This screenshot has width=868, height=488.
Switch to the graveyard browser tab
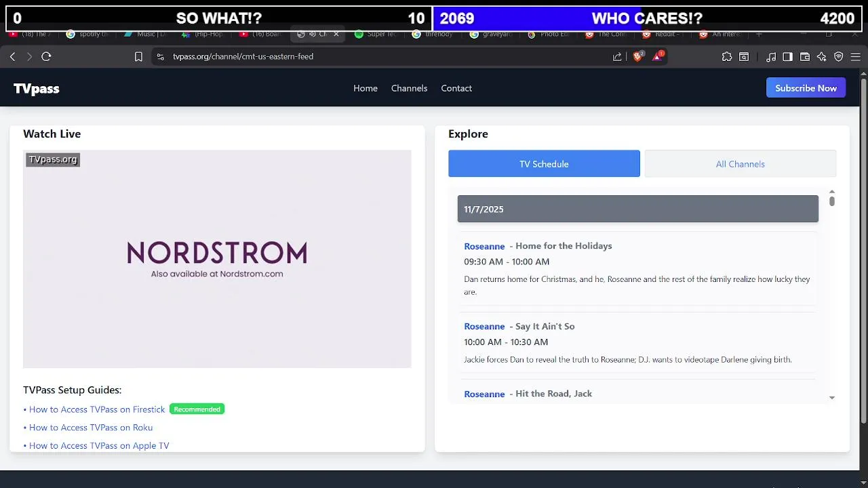tap(492, 34)
